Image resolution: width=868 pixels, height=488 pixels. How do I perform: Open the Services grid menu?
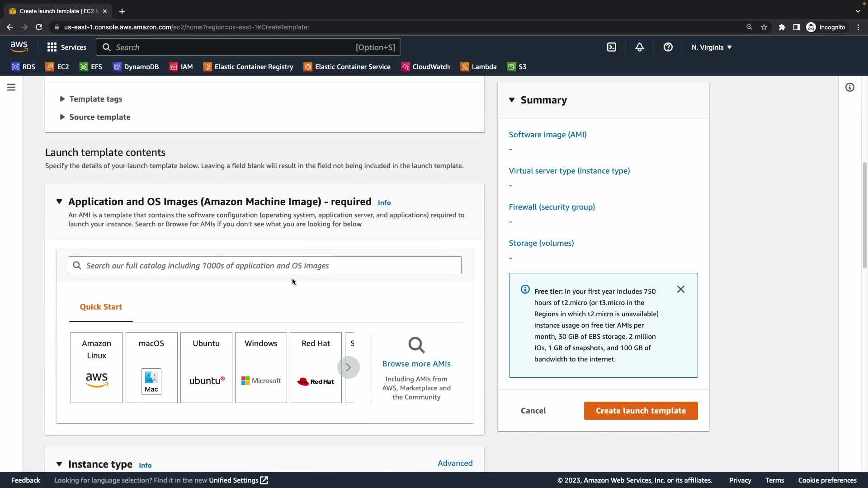point(66,47)
